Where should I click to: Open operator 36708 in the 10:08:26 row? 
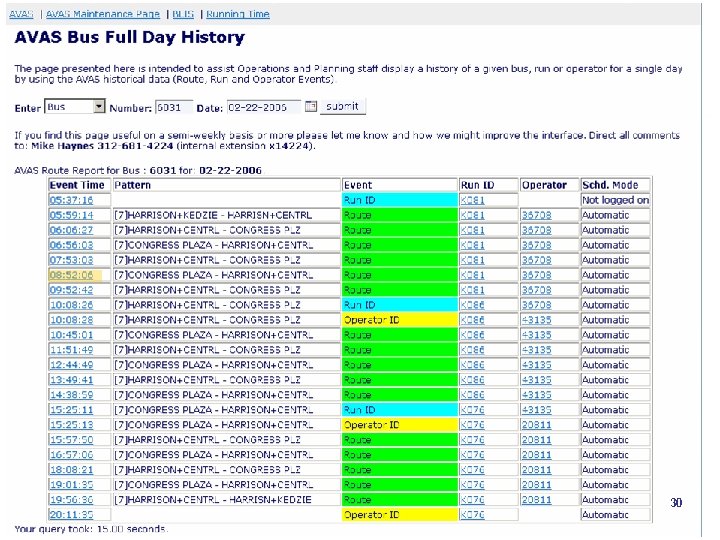point(536,305)
